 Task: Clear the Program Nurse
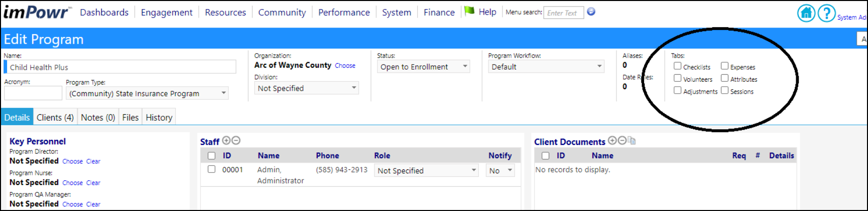point(93,183)
